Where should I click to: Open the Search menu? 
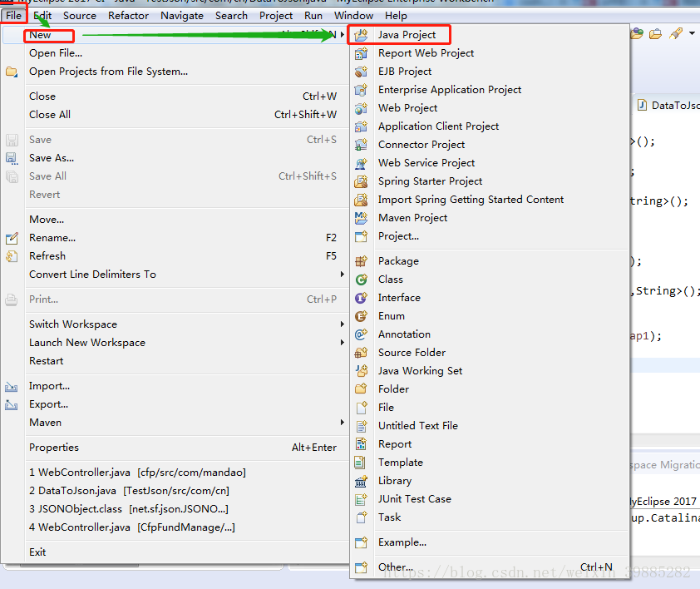point(231,16)
